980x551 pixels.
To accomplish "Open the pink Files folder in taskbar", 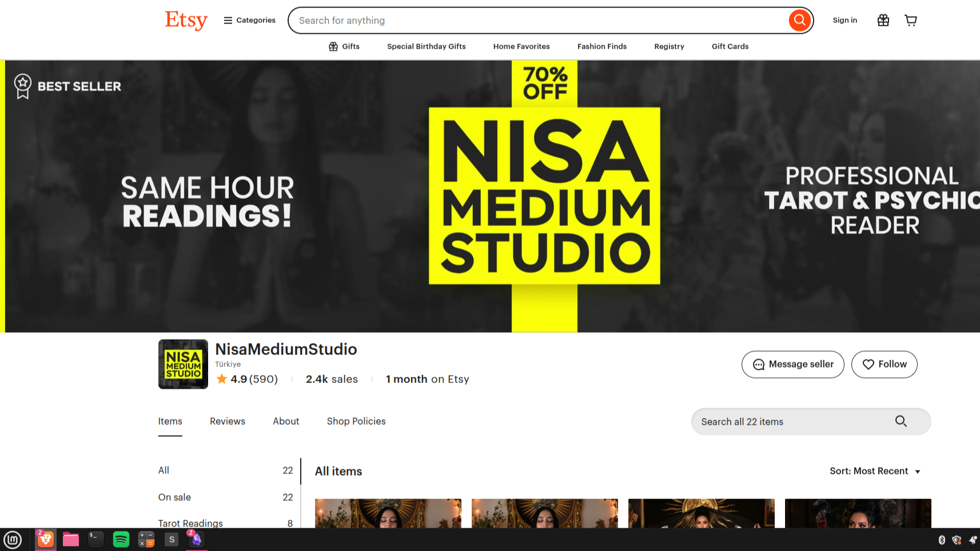I will pos(71,540).
